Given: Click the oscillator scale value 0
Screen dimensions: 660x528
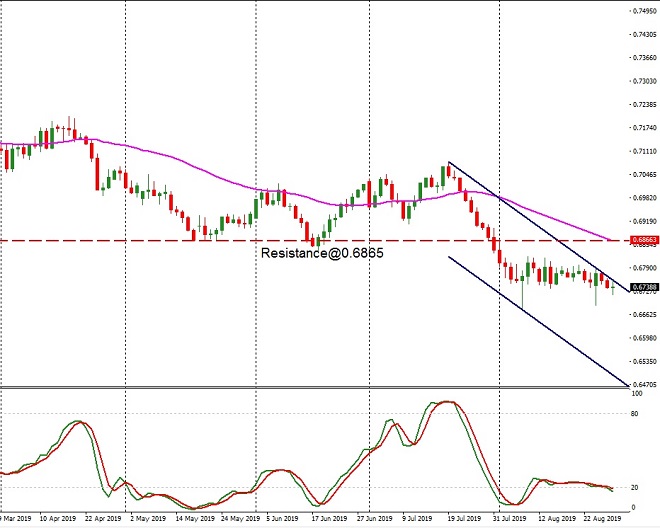Looking at the screenshot, I should [x=633, y=508].
